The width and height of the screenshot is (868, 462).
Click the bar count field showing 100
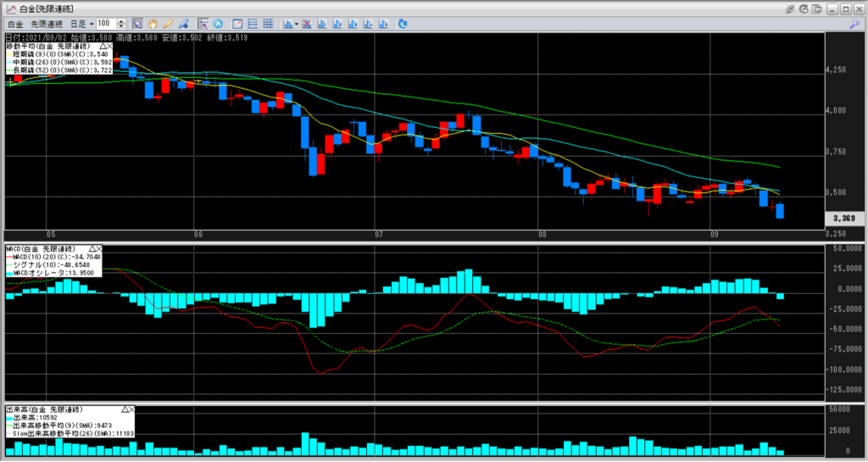click(106, 24)
